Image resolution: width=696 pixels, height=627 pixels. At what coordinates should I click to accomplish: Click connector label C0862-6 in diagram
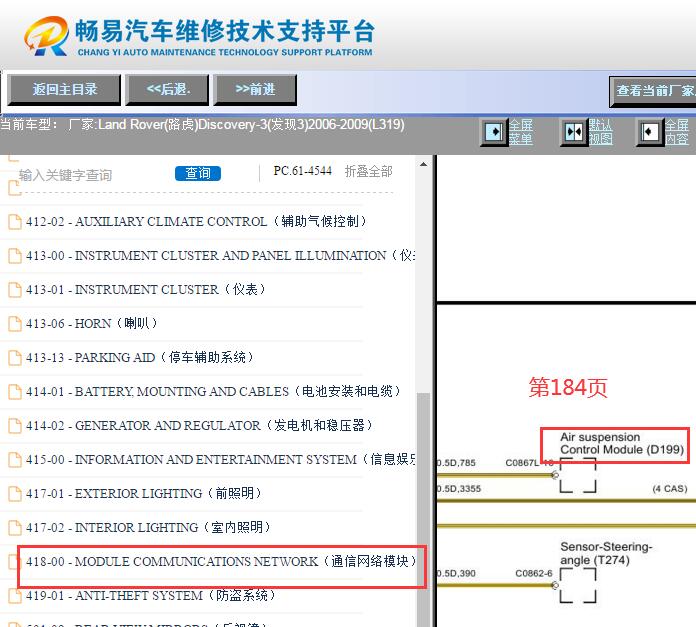click(x=534, y=573)
